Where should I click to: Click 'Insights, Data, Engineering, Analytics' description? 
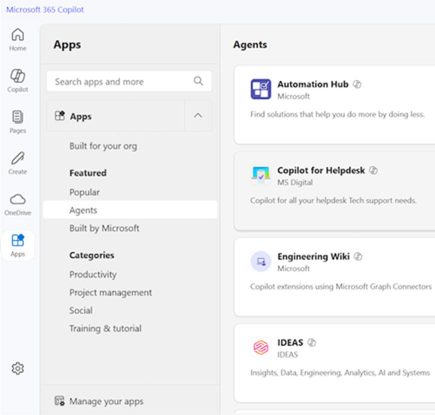(x=340, y=372)
